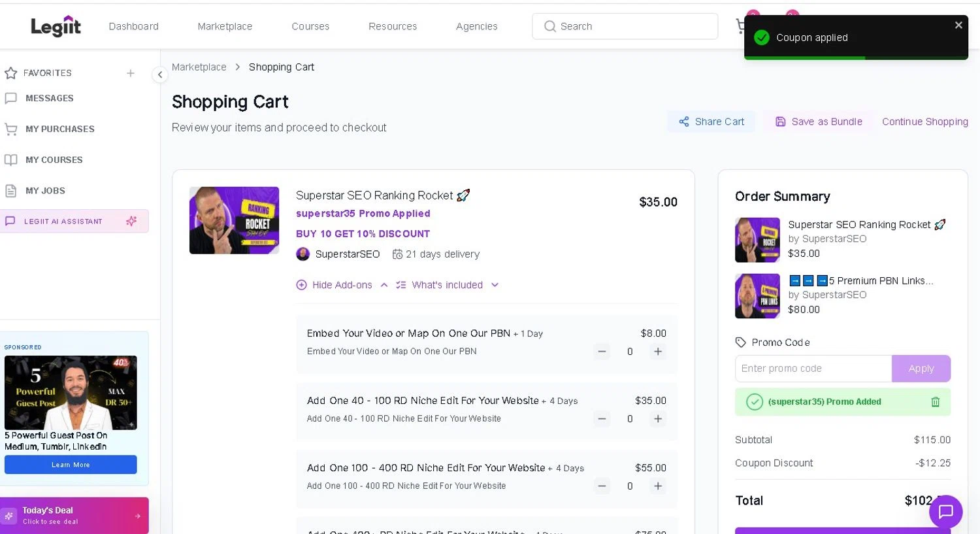
Task: Click the promo added green checkmark icon
Action: point(755,402)
